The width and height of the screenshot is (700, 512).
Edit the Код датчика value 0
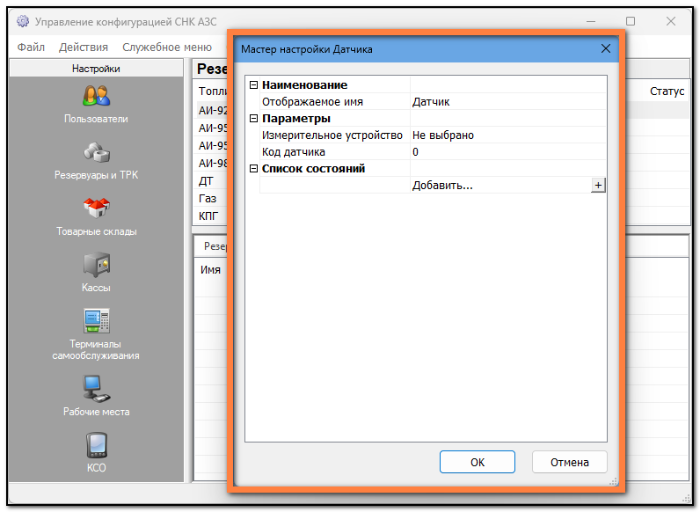point(508,152)
